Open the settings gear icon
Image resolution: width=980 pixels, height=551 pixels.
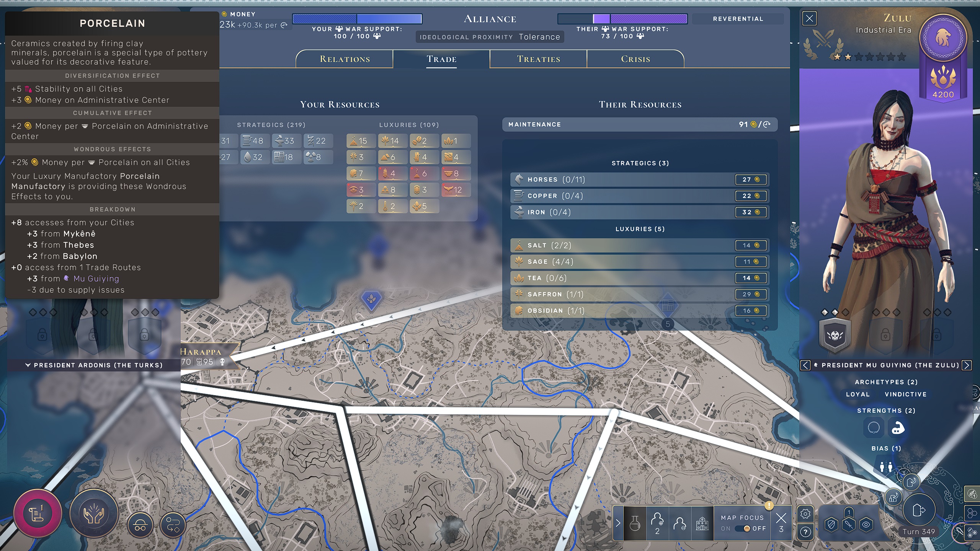[805, 514]
